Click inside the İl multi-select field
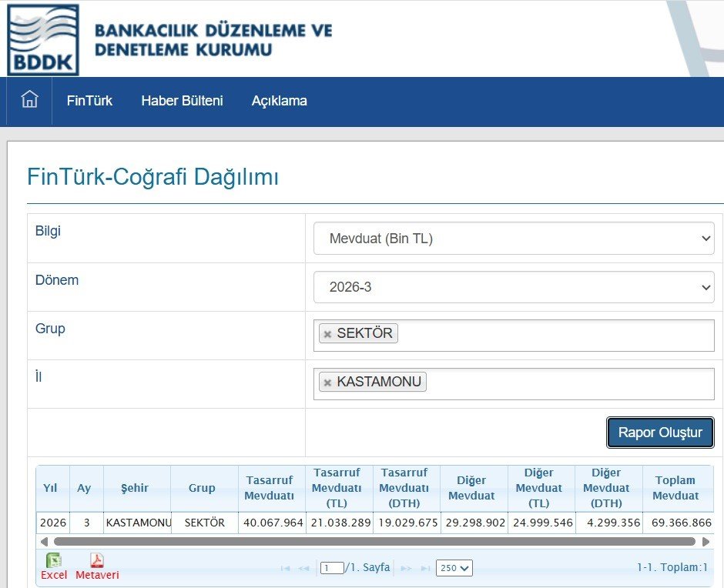The height and width of the screenshot is (588, 724). point(514,384)
